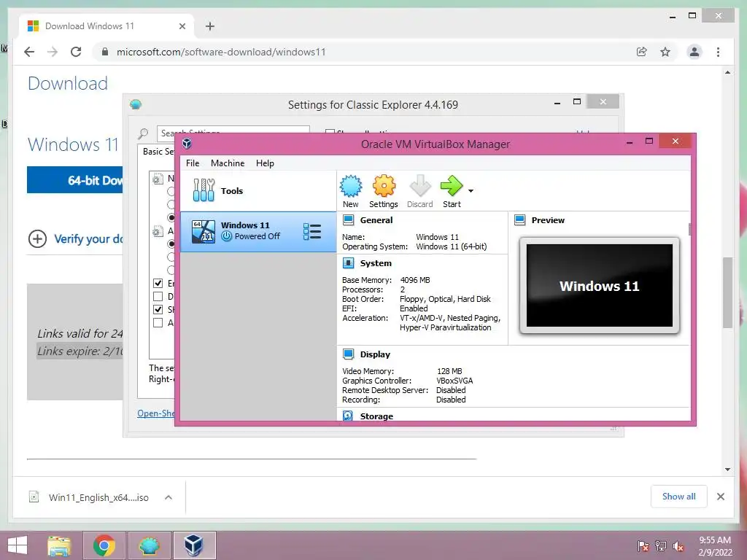Click the Open-Shell link in Classic Explorer
Viewport: 747px width, 560px height.
click(156, 413)
